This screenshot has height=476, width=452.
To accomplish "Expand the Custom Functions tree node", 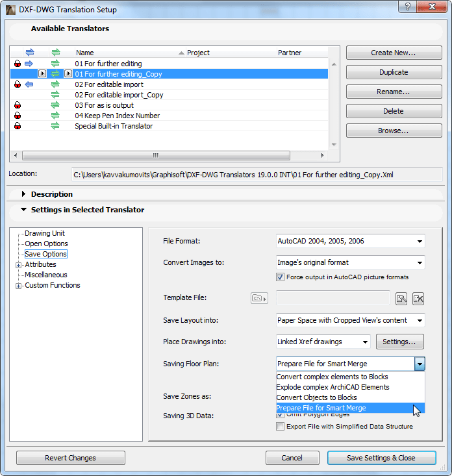I will tap(19, 286).
